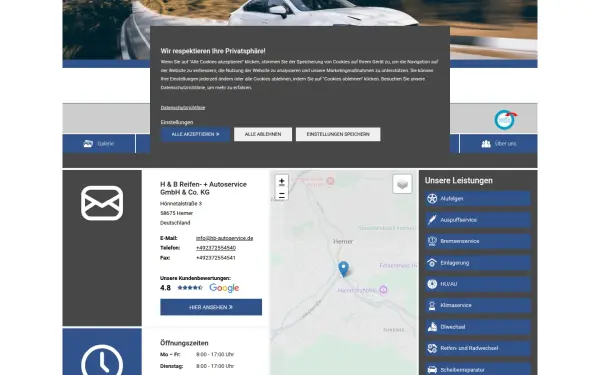The height and width of the screenshot is (375, 600).
Task: Decline cookies via Alle Ablehnen
Action: click(263, 134)
